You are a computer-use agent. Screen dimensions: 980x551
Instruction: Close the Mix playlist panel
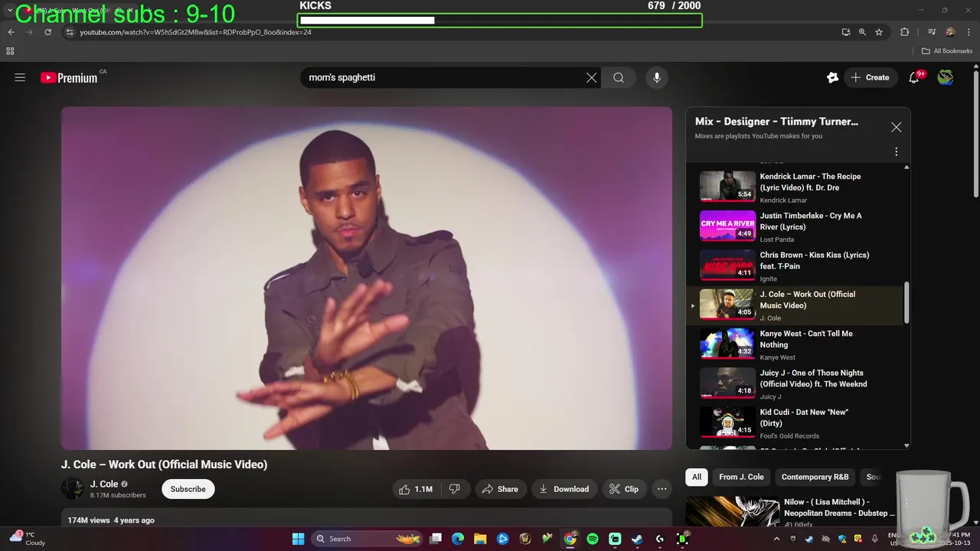pos(896,127)
